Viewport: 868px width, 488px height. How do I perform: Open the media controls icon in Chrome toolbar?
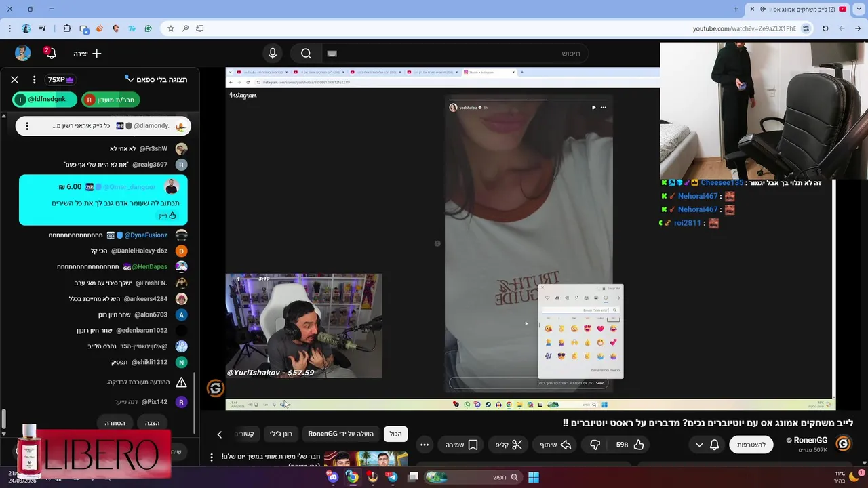[x=43, y=28]
